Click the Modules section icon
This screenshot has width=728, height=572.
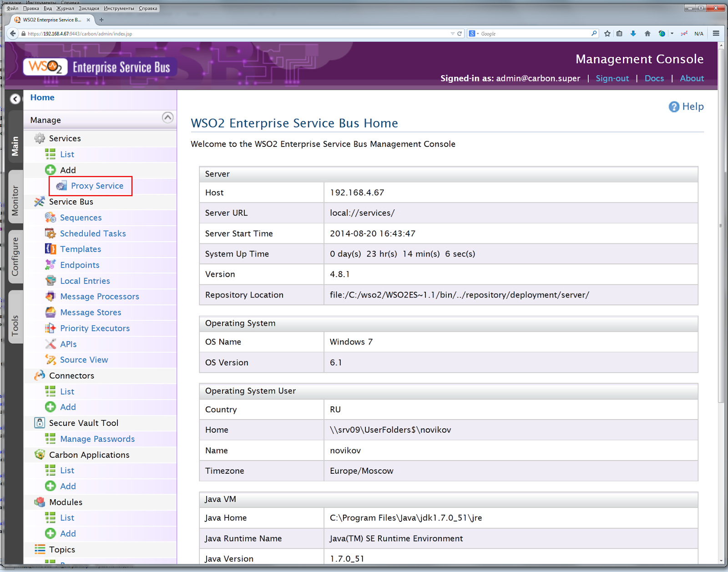coord(40,502)
